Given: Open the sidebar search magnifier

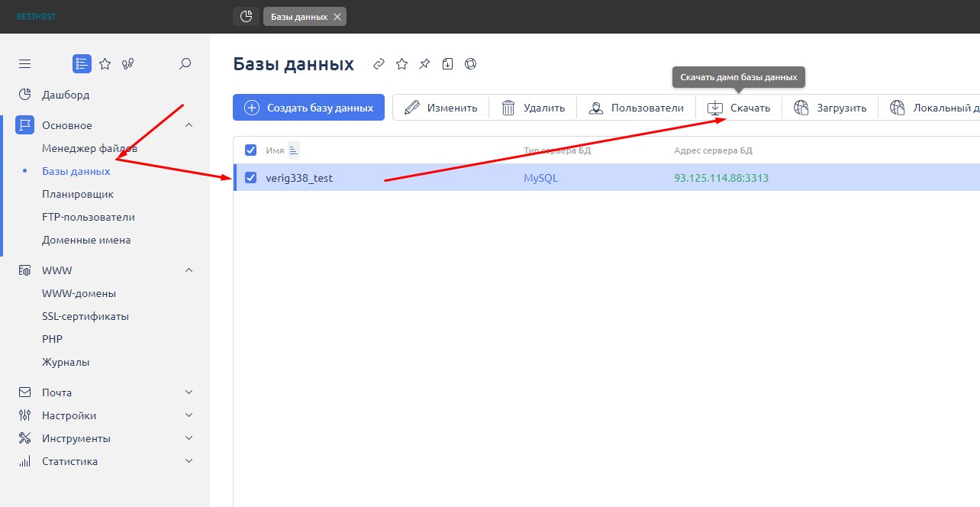Looking at the screenshot, I should (185, 64).
